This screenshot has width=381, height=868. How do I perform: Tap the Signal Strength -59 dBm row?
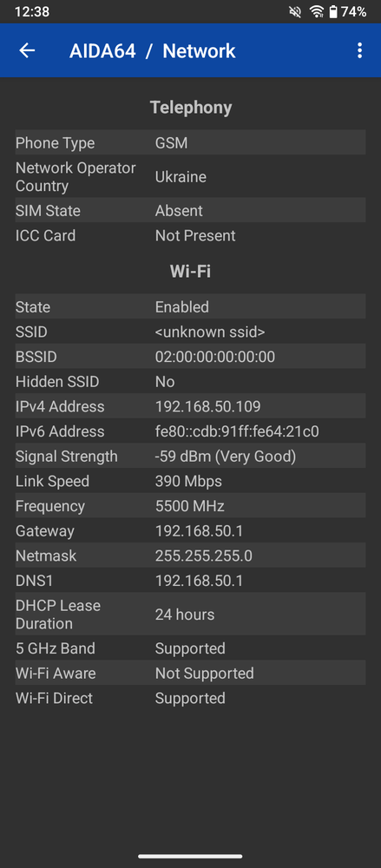[x=191, y=457]
